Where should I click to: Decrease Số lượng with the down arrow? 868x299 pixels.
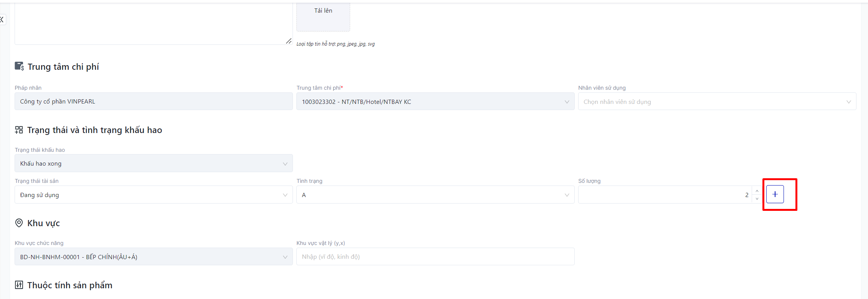tap(757, 199)
